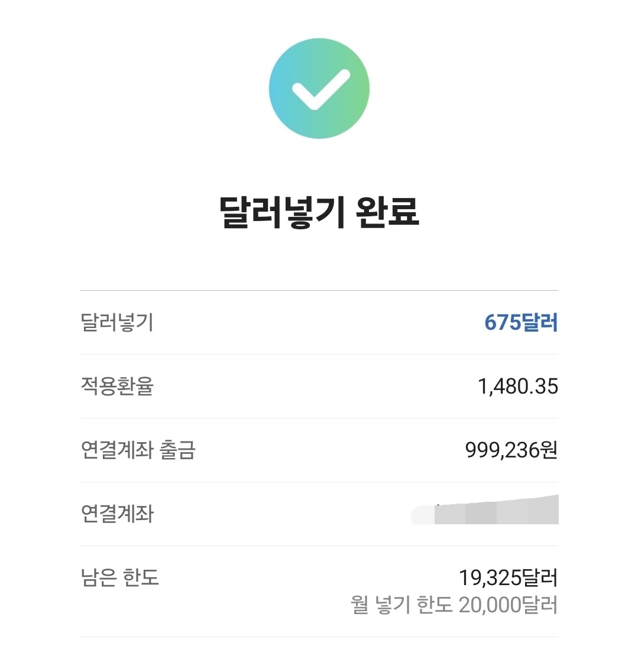
Task: Click the 20,000달러 monthly limit figure
Action: (507, 605)
